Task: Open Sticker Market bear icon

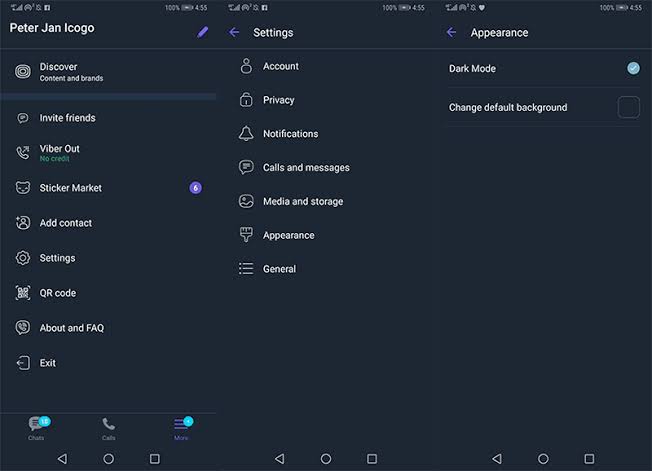Action: coord(23,188)
